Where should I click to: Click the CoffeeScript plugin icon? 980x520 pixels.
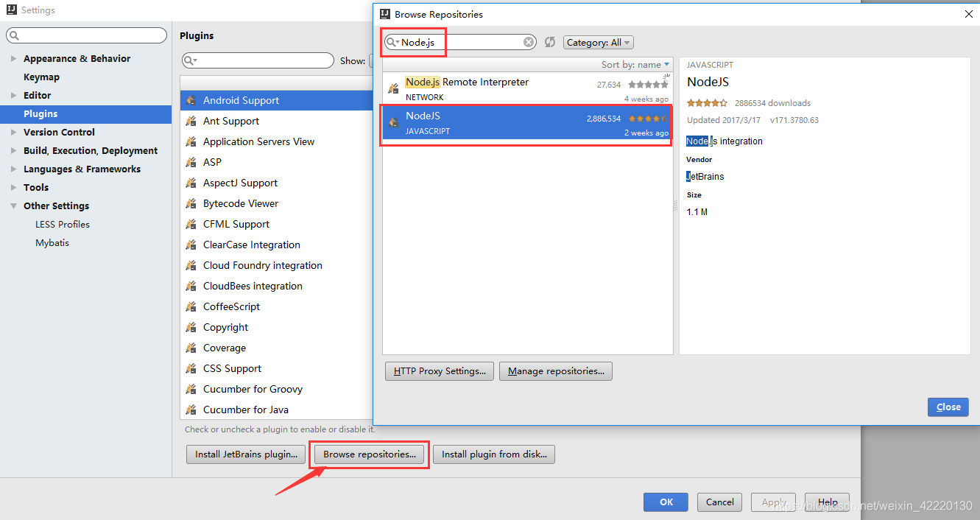[x=191, y=306]
